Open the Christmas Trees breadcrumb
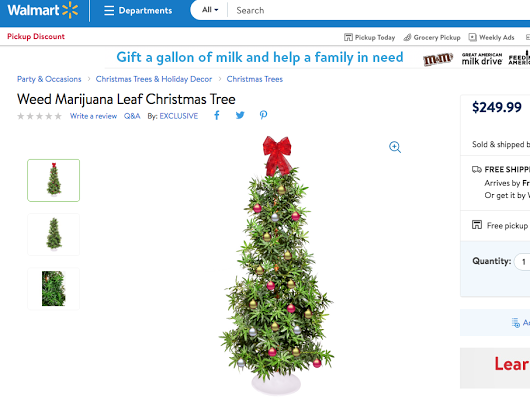Viewport: 530px width, 402px height. [255, 79]
